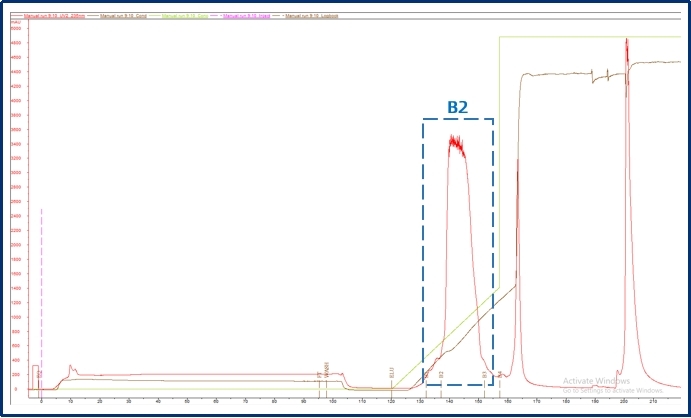Click the B3 fraction marker near 152

pyautogui.click(x=485, y=375)
